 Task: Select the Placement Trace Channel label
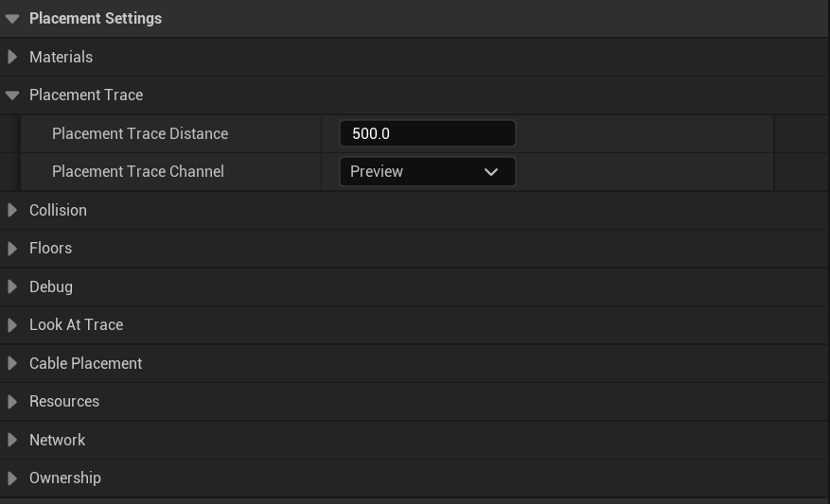click(138, 171)
